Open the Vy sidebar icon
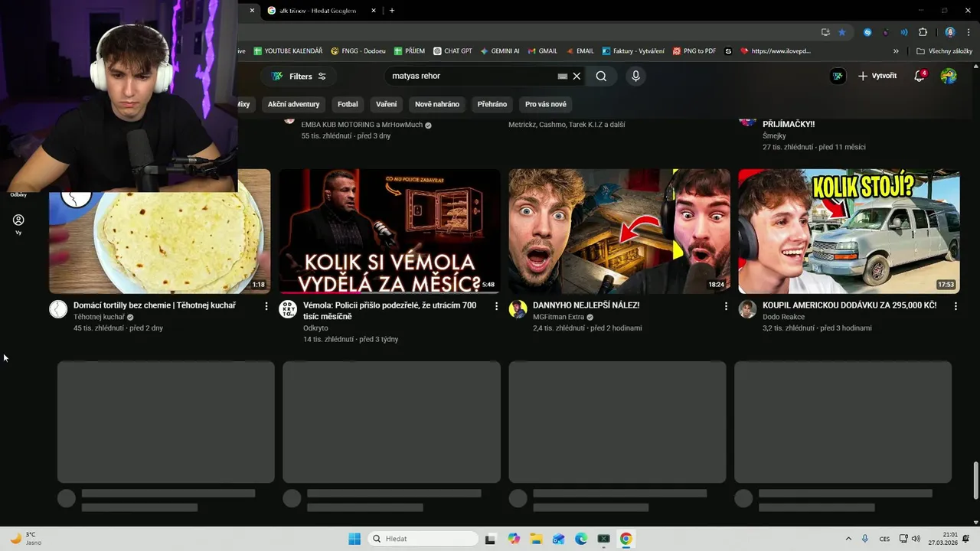The image size is (980, 551). tap(18, 223)
